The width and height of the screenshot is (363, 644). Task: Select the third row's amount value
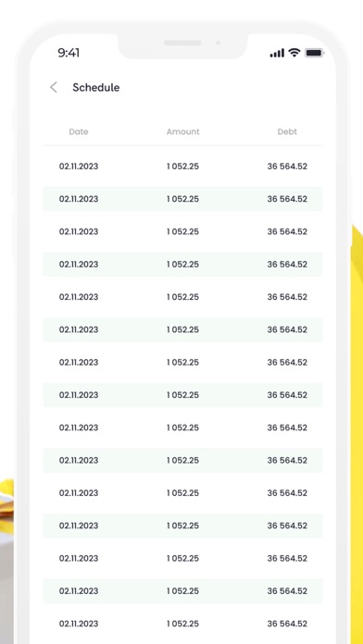(182, 231)
